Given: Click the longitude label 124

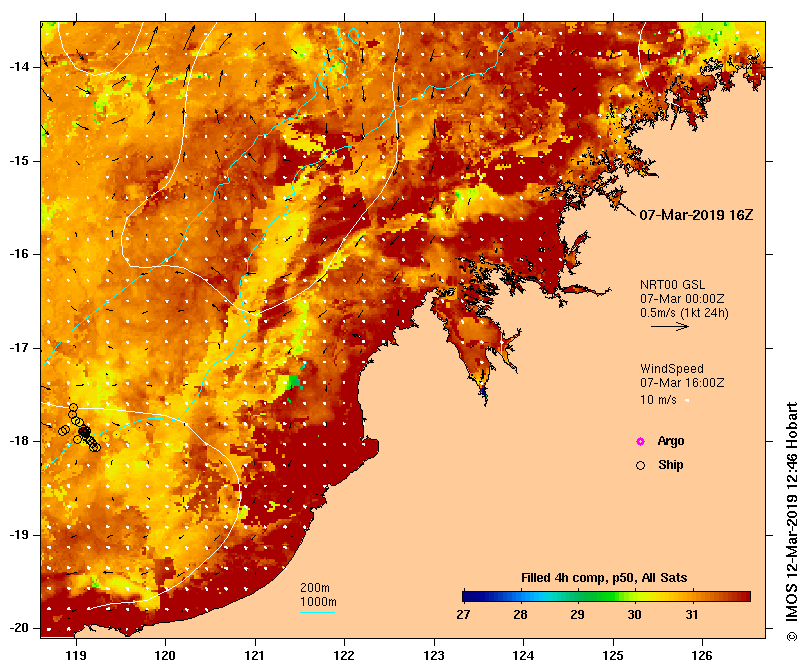Looking at the screenshot, I should point(523,655).
